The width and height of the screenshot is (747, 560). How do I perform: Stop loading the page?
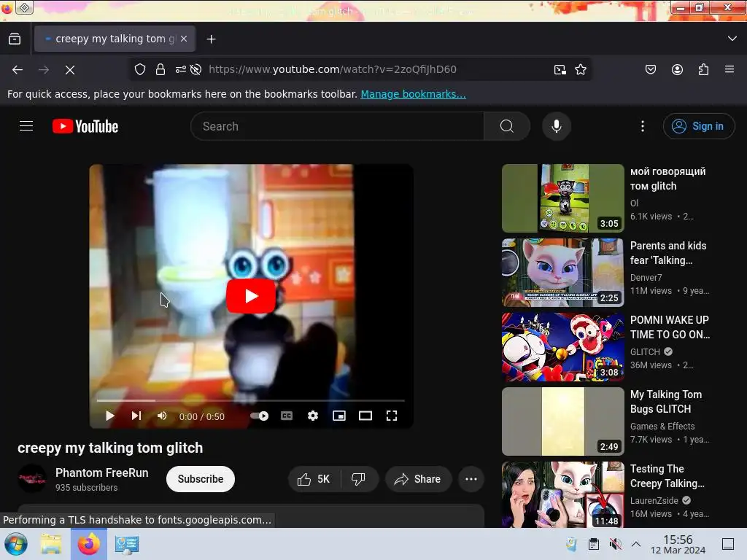(x=70, y=69)
